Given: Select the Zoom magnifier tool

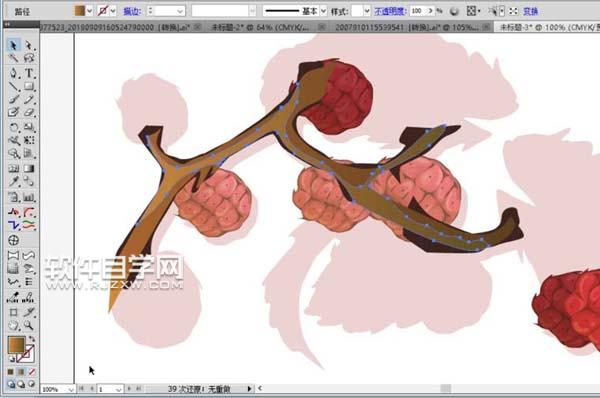Looking at the screenshot, I should [x=29, y=326].
